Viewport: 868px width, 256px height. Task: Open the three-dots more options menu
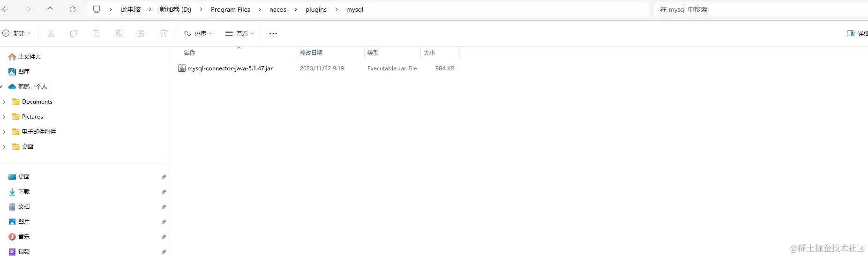tap(273, 33)
